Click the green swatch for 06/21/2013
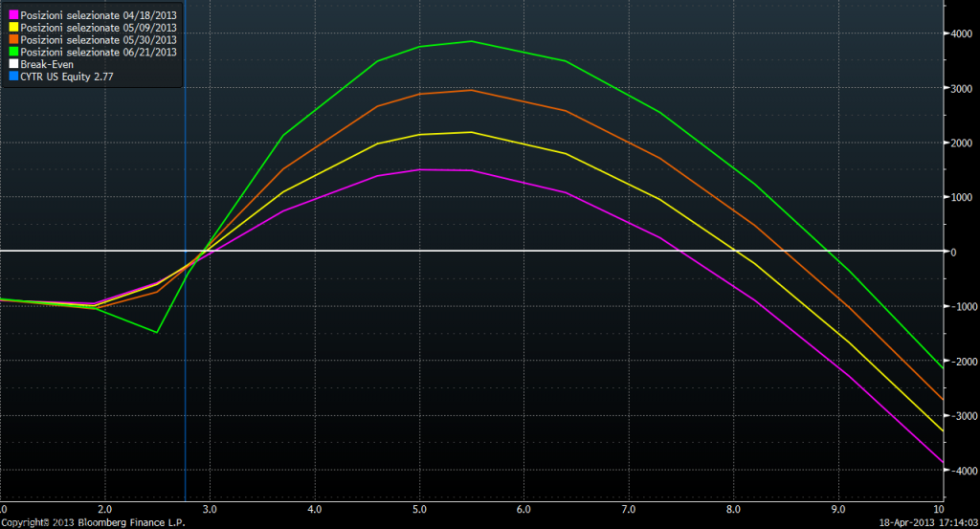The height and width of the screenshot is (529, 980). click(13, 52)
